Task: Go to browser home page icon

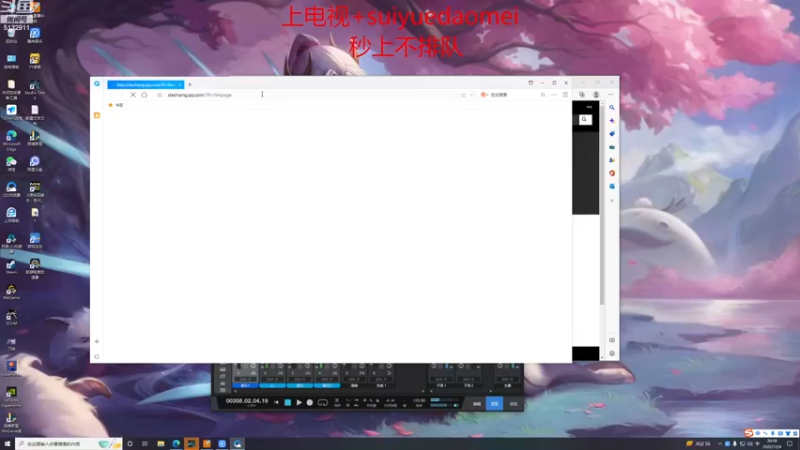Action: click(144, 95)
